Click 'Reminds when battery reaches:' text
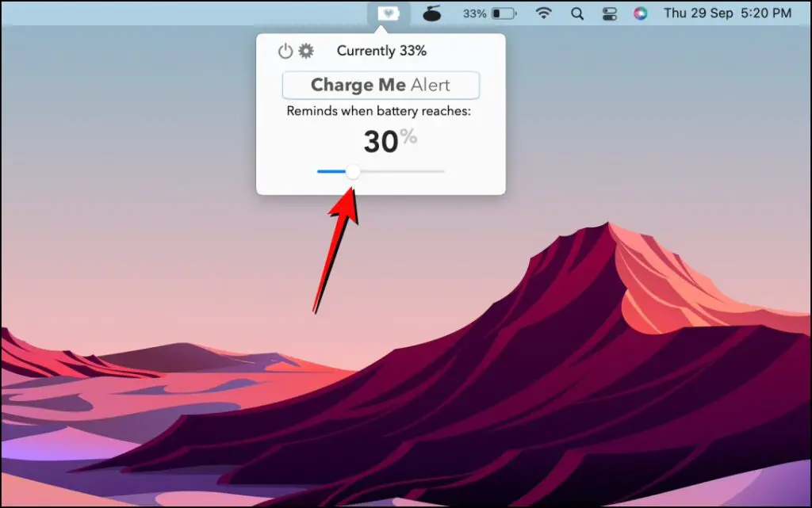 click(378, 111)
